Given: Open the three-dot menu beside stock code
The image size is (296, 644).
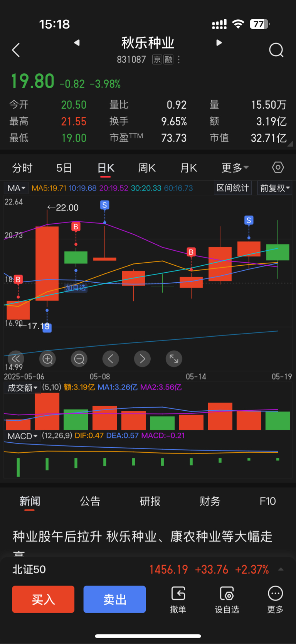Looking at the screenshot, I should 178,59.
